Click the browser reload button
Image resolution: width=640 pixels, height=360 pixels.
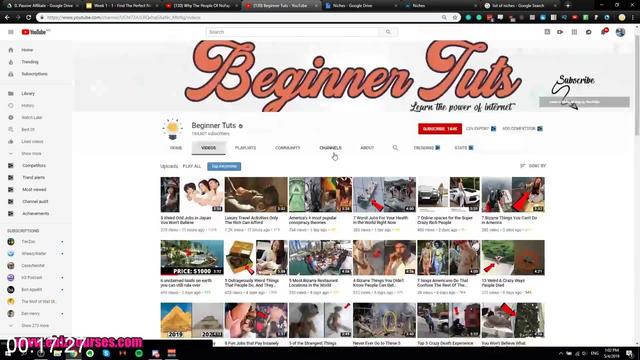[x=29, y=18]
